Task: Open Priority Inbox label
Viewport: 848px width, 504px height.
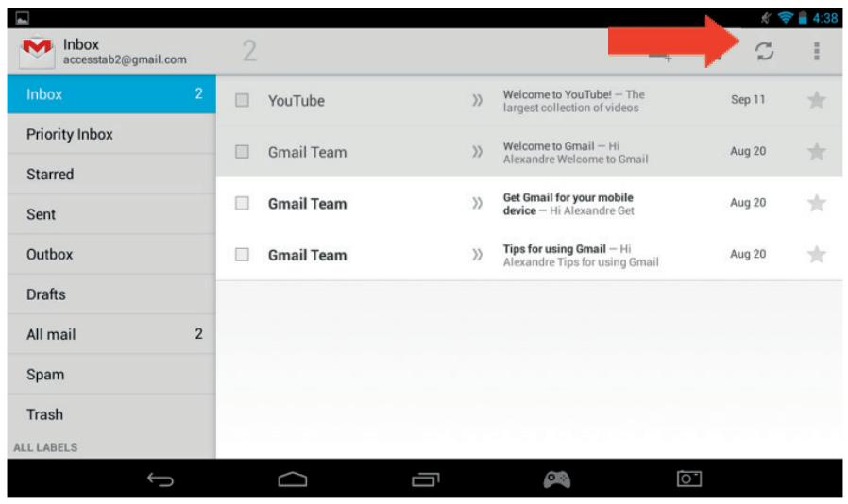Action: 111,134
